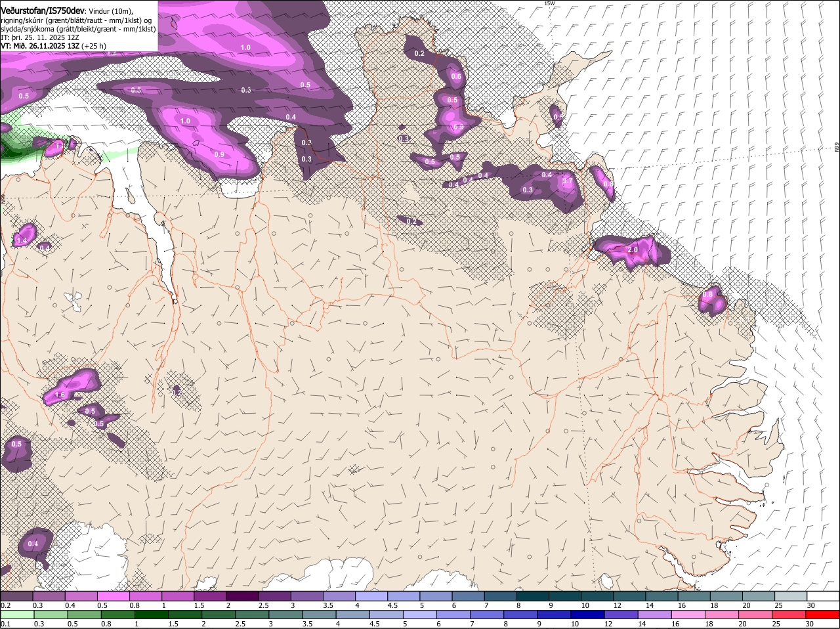This screenshot has width=840, height=629.
Task: Pick upper legend swatch between 2.5 and 3
Action: [274, 596]
